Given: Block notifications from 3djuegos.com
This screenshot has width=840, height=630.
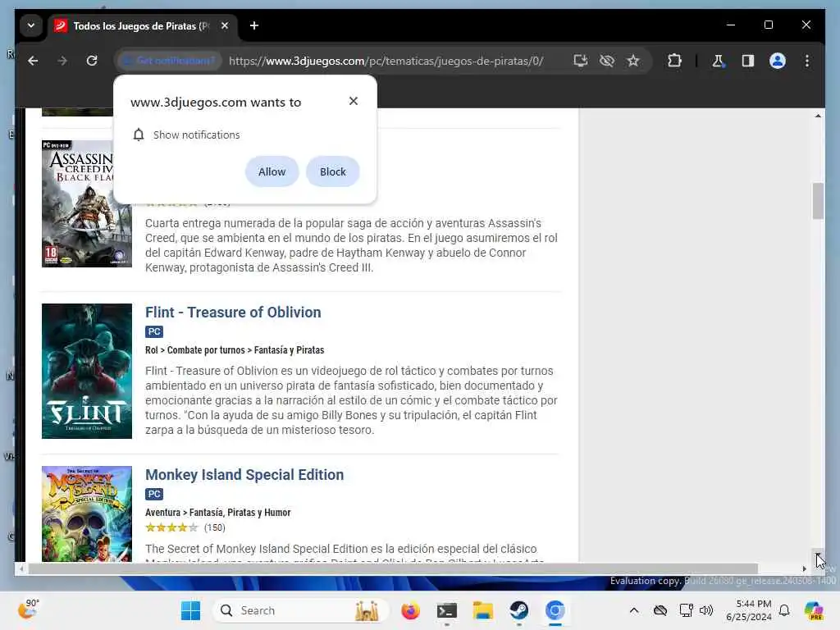Looking at the screenshot, I should (333, 172).
